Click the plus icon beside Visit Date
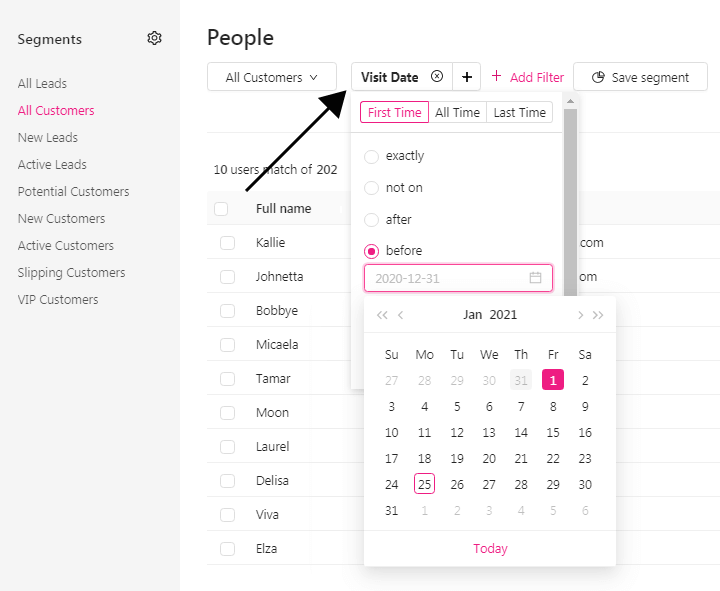 (467, 77)
